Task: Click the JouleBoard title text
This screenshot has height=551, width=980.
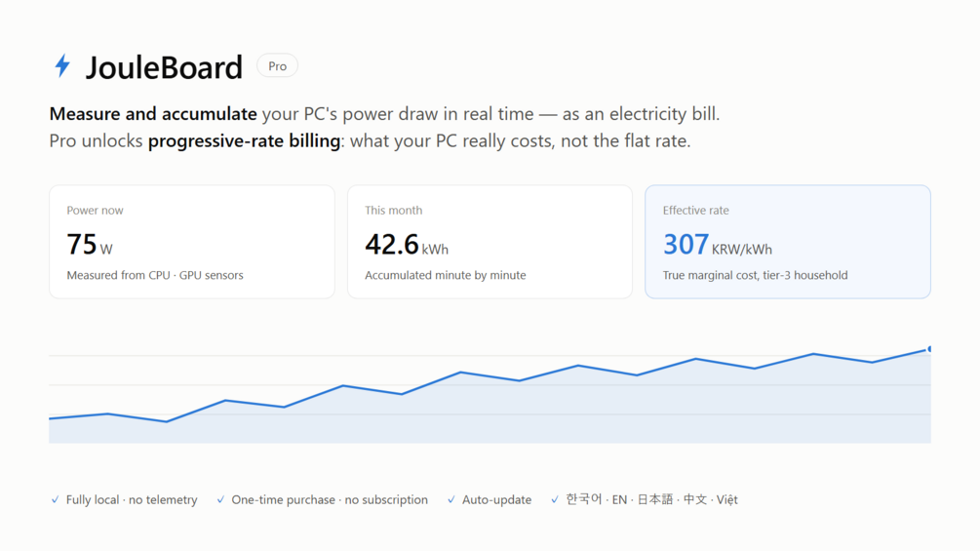Action: pyautogui.click(x=164, y=67)
